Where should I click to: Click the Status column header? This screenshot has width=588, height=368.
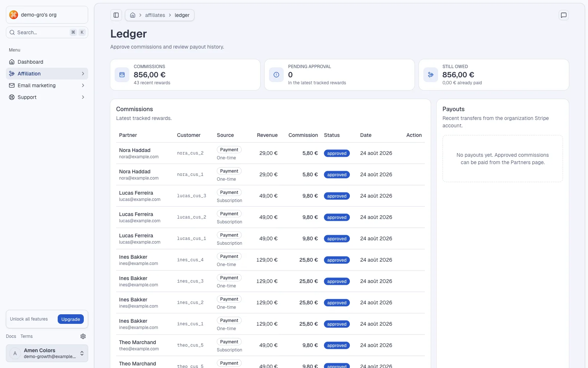tap(332, 135)
